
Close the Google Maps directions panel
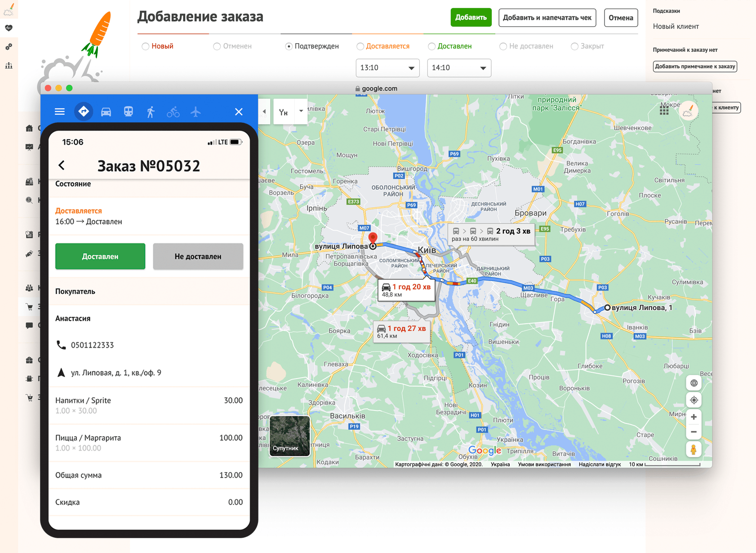pyautogui.click(x=239, y=111)
